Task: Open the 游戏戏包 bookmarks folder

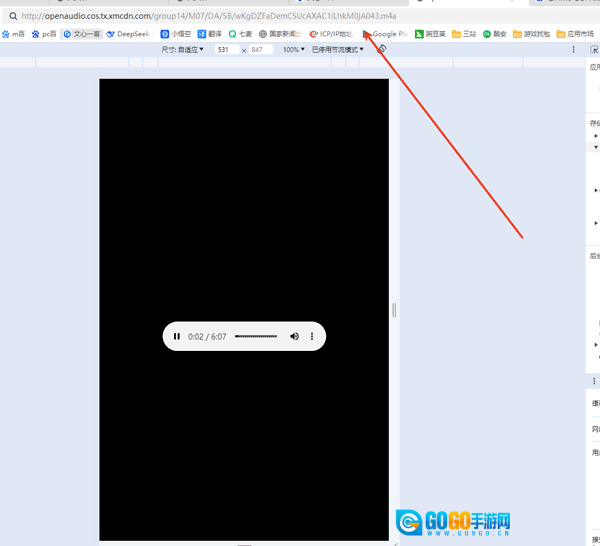Action: 530,33
